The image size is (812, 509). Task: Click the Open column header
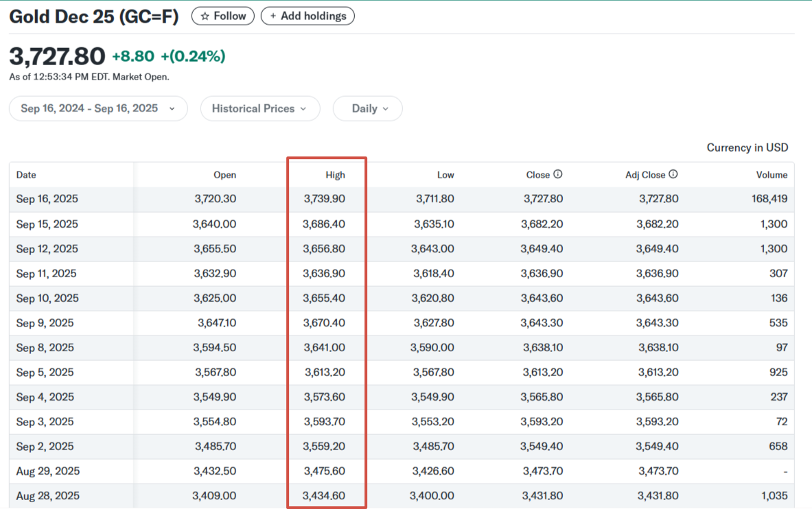(x=224, y=175)
